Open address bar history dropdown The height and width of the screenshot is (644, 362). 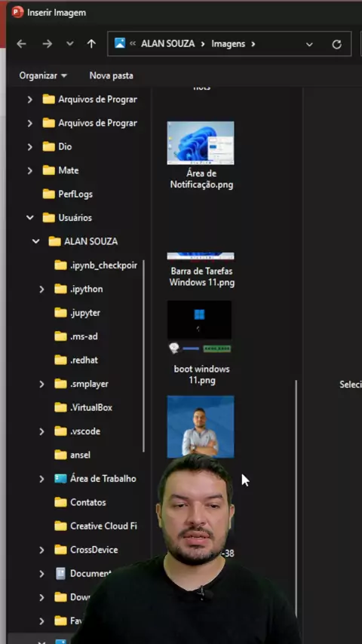pyautogui.click(x=309, y=44)
